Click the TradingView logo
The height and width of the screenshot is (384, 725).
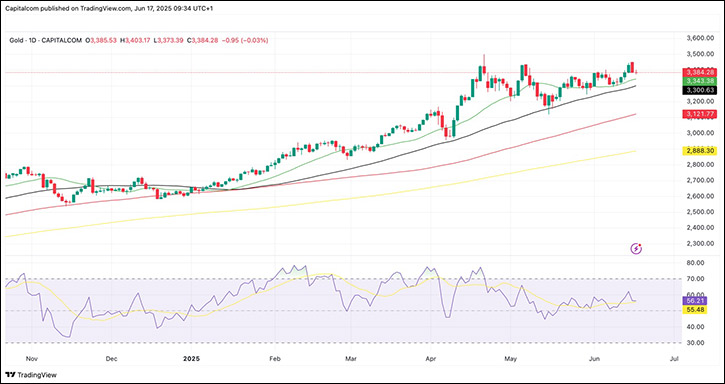(x=31, y=374)
